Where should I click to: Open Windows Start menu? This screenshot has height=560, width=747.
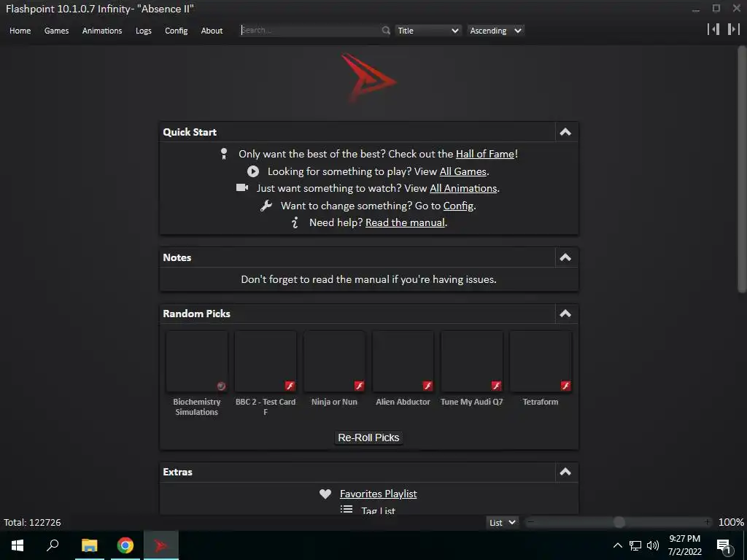pyautogui.click(x=18, y=545)
